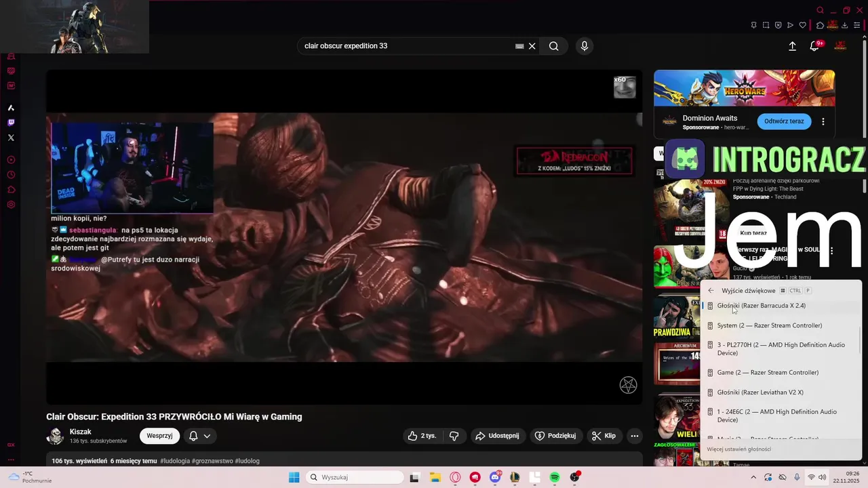Open YouTube notifications bell
This screenshot has width=868, height=488.
pos(814,46)
